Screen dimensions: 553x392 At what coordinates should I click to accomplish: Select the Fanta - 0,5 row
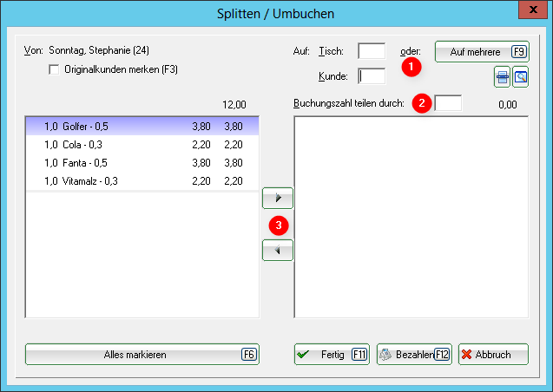tap(142, 163)
